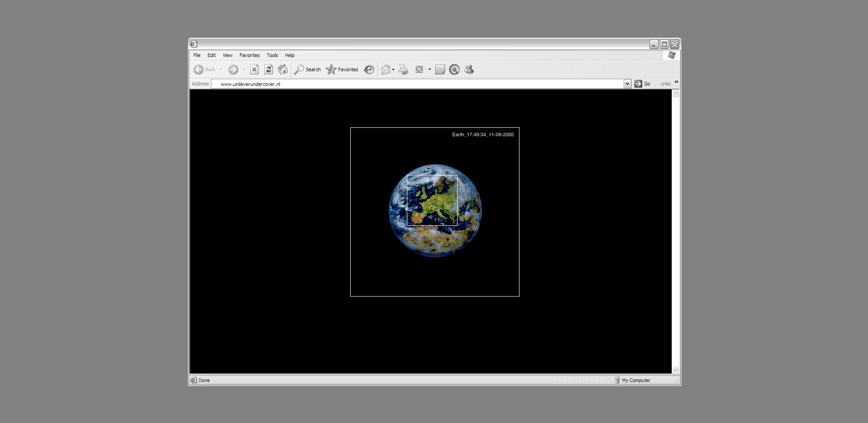Print the page with the printer icon
Image resolution: width=868 pixels, height=423 pixels.
click(403, 69)
